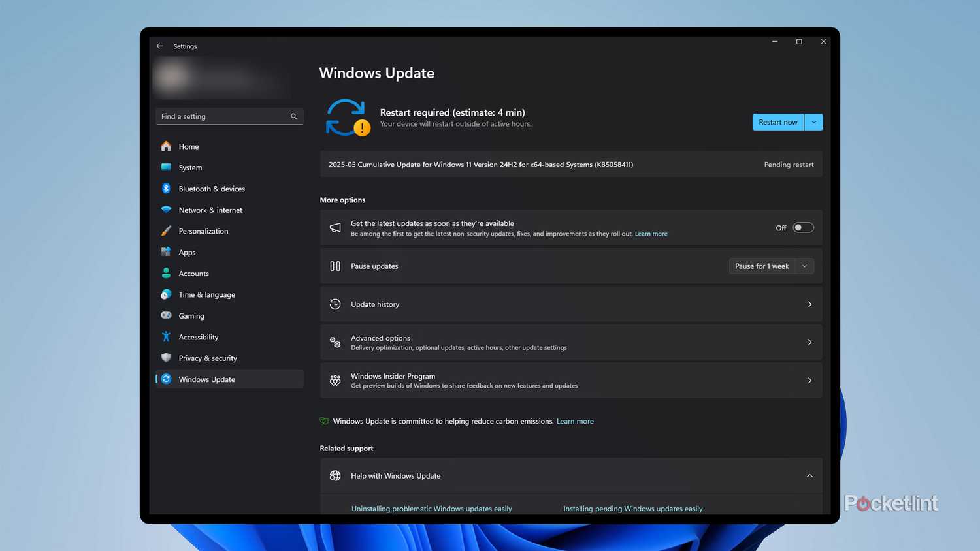
Task: Click the Windows Insider Program icon
Action: (335, 381)
